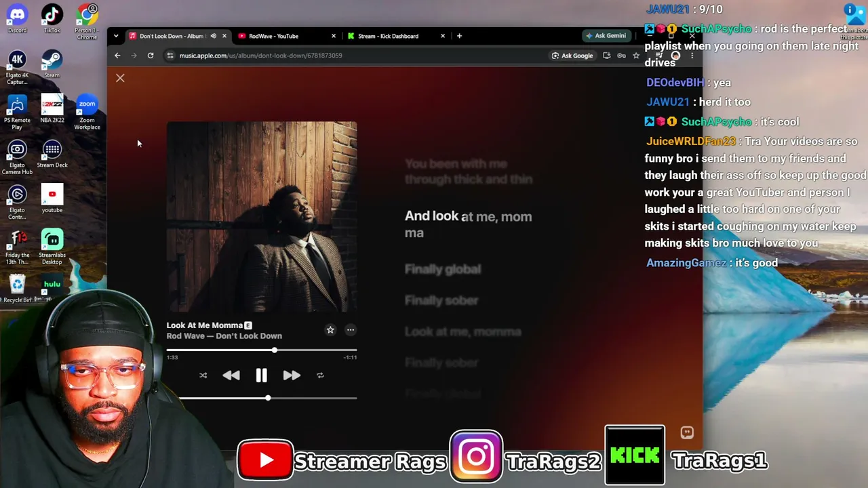This screenshot has width=868, height=488.
Task: Open the song's more options menu
Action: 351,330
